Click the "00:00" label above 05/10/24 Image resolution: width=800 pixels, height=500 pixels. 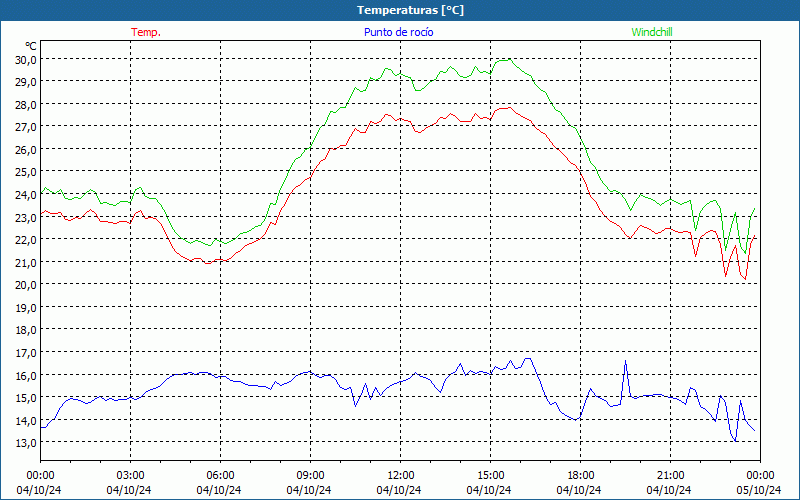tap(760, 476)
